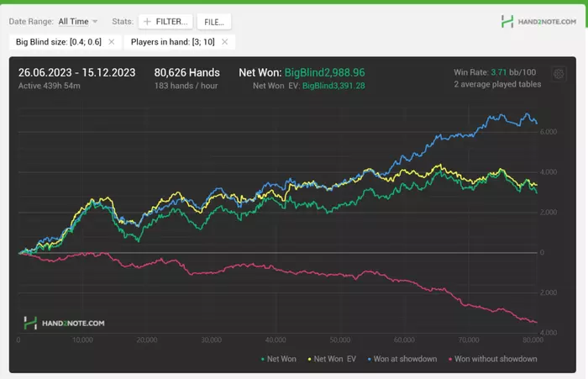This screenshot has width=588, height=379.
Task: Click the Net Won EV BigBlind3,391.28 value
Action: click(333, 86)
